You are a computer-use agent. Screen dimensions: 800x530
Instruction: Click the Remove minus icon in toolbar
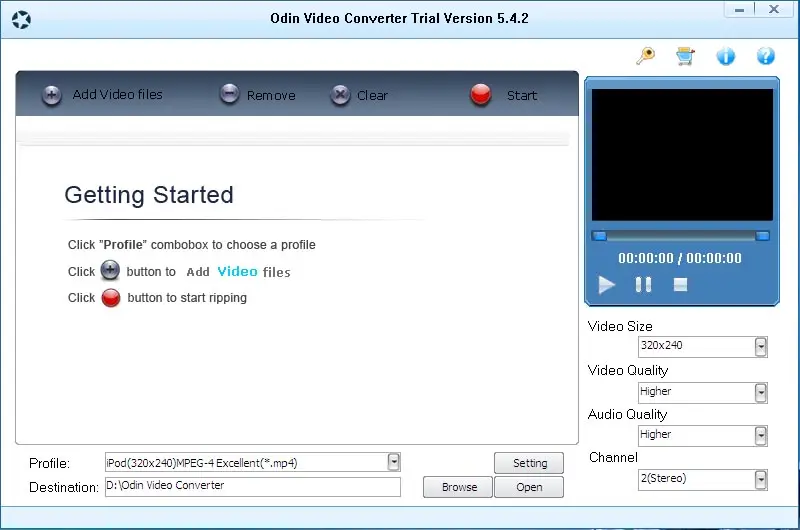(x=230, y=94)
